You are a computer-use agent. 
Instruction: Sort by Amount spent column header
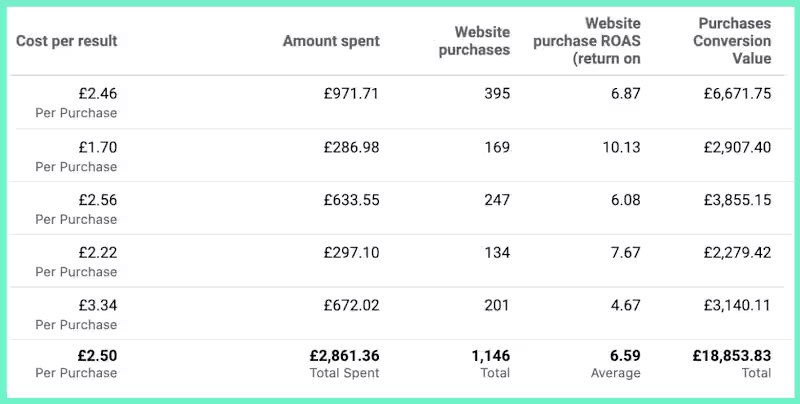[x=331, y=41]
